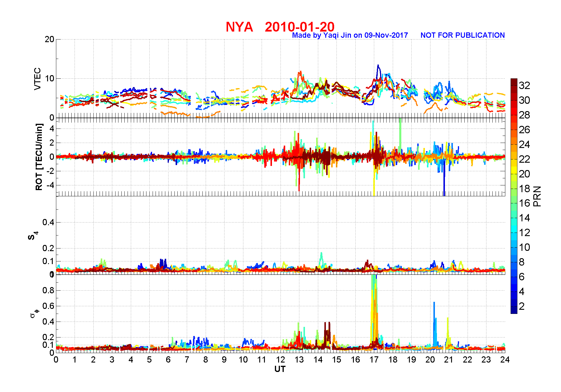Screen dimensions: 561x392
Task: Click the "UT" x-axis label
Action: click(280, 369)
